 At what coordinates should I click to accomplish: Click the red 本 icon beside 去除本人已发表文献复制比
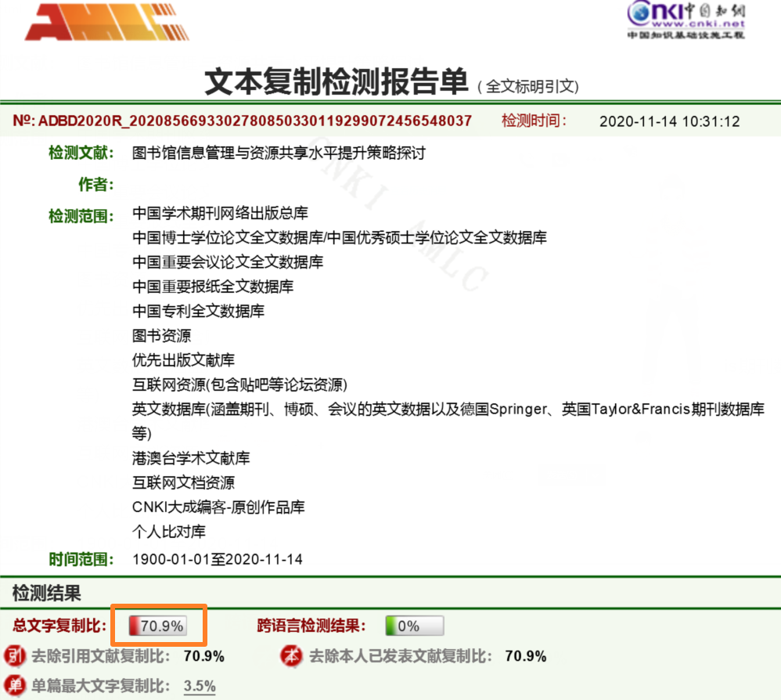(292, 656)
